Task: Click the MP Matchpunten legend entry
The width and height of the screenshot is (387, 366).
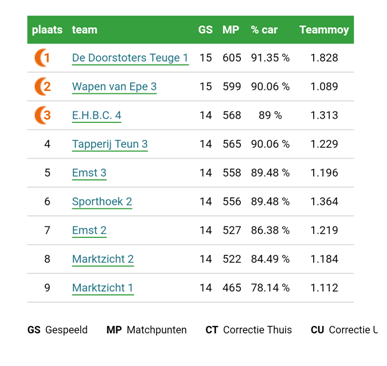Action: (x=147, y=330)
